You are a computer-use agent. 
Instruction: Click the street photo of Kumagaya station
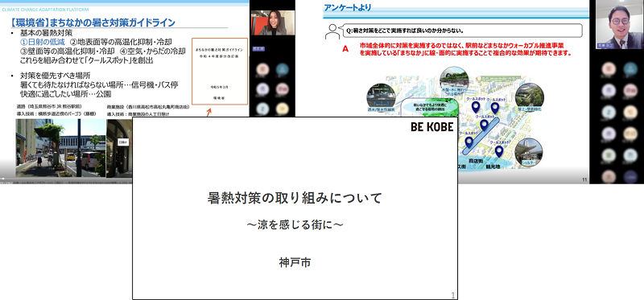61,148
